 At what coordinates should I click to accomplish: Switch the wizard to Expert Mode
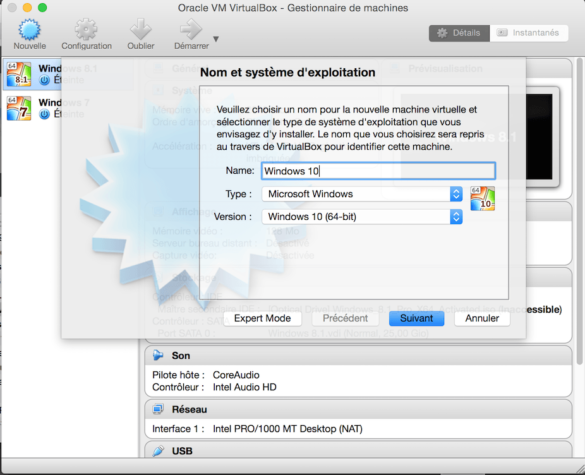(x=262, y=318)
